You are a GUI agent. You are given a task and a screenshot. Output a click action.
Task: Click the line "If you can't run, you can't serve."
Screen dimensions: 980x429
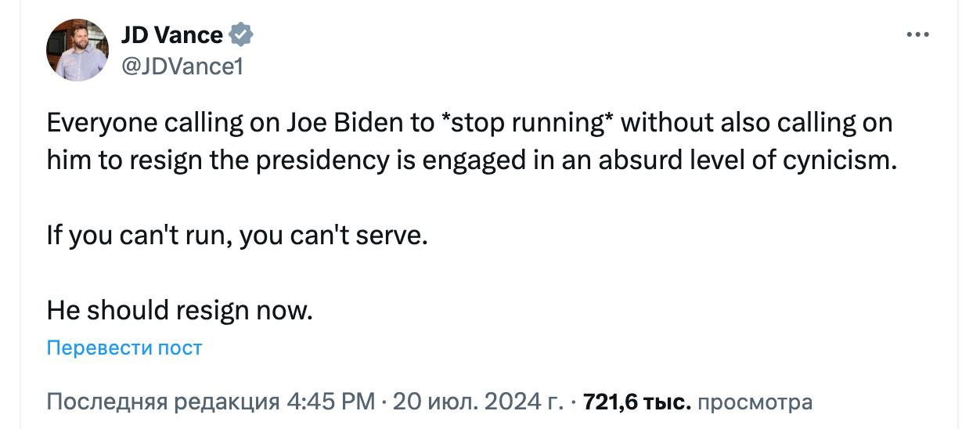click(x=237, y=236)
